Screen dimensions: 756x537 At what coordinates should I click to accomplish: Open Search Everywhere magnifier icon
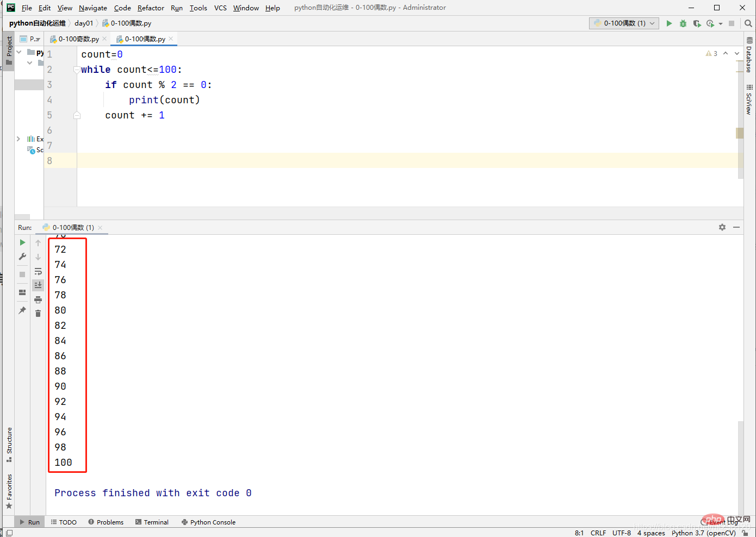click(x=748, y=23)
